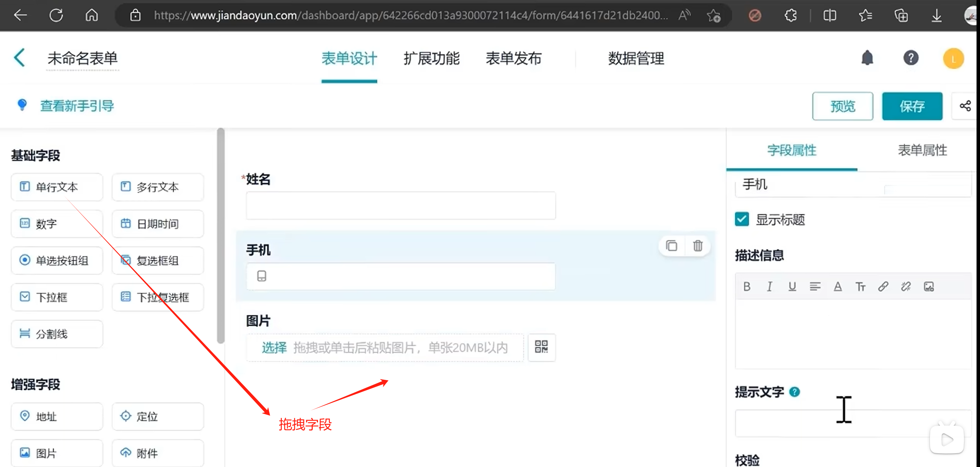Copy the 手机 field with duplicate icon
This screenshot has height=467, width=980.
(x=671, y=246)
